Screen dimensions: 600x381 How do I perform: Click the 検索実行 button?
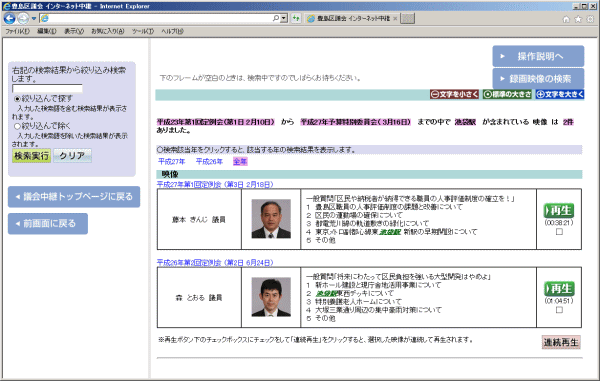31,156
